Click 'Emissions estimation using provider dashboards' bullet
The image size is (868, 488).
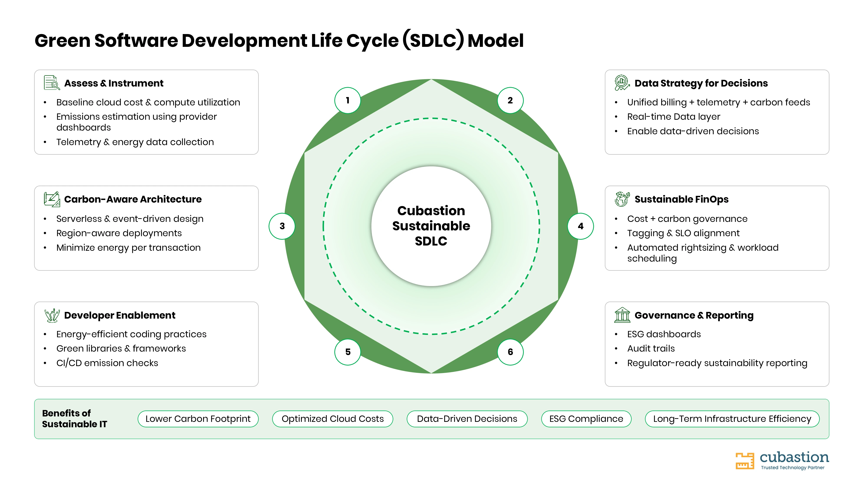(136, 122)
